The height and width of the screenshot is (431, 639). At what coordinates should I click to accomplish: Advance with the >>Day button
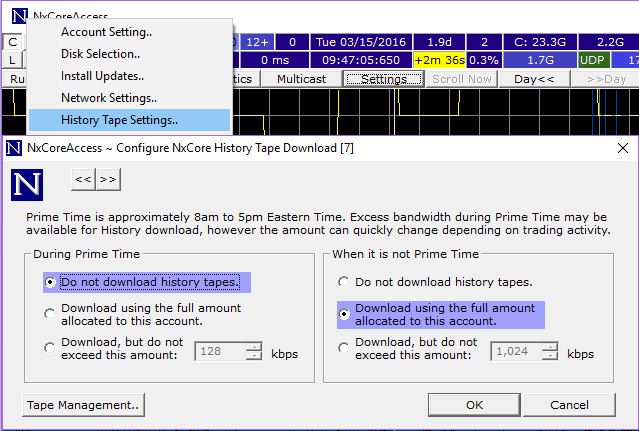(x=606, y=79)
